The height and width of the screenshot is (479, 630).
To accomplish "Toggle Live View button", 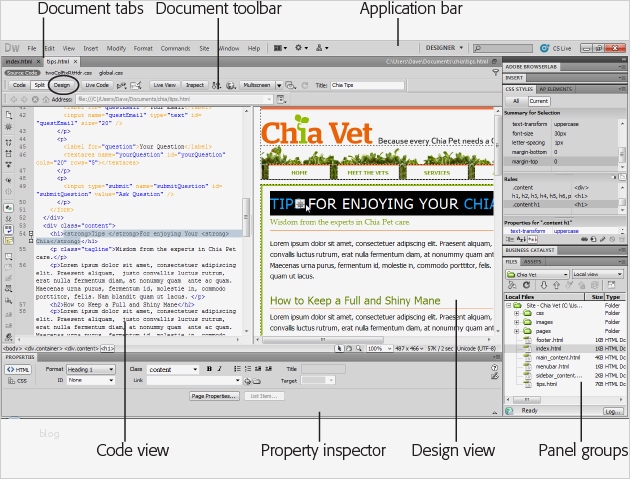I will 165,85.
